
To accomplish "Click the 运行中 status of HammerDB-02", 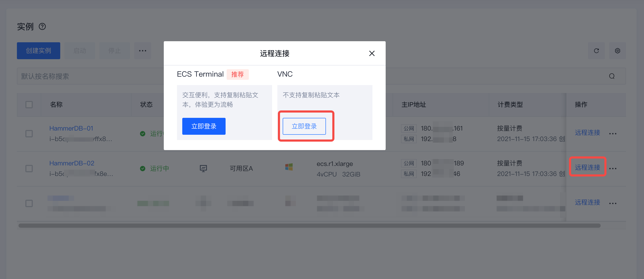I will click(x=160, y=169).
